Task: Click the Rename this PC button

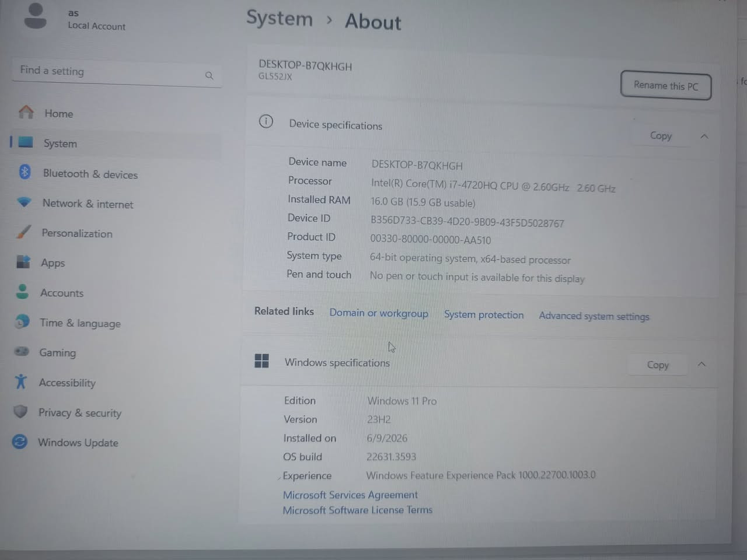Action: (x=666, y=86)
